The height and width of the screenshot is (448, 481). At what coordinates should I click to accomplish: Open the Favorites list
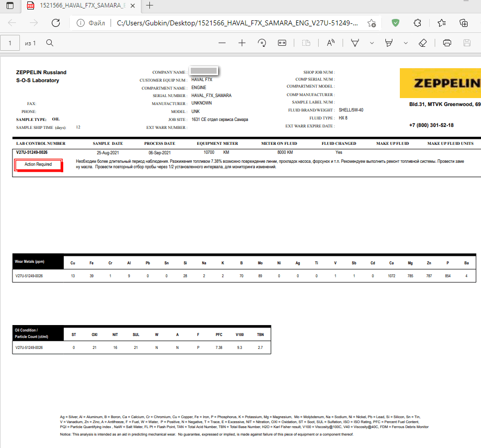pyautogui.click(x=442, y=23)
